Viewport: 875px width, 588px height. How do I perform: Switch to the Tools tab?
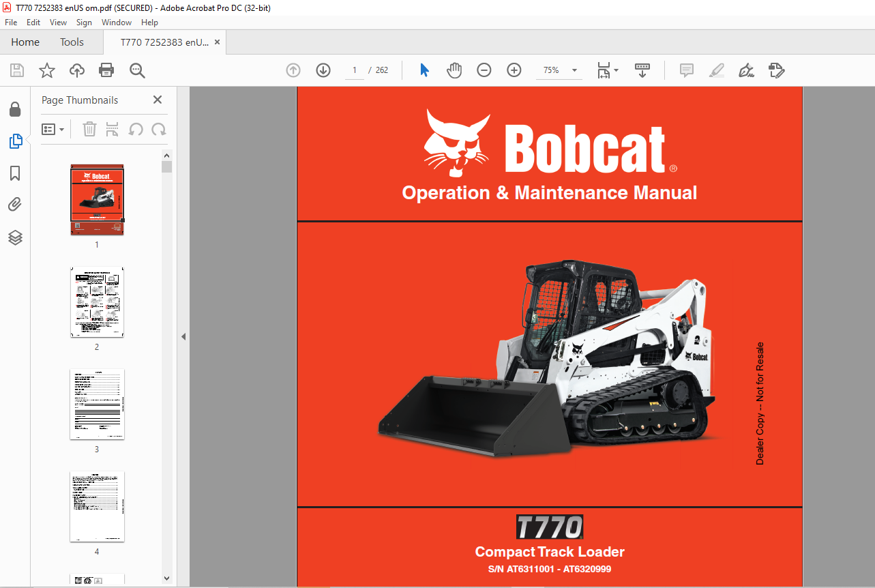click(x=72, y=42)
